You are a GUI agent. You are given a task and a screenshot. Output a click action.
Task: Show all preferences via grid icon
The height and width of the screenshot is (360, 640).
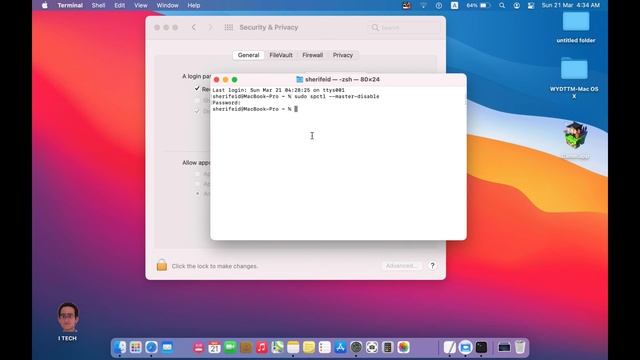(229, 27)
